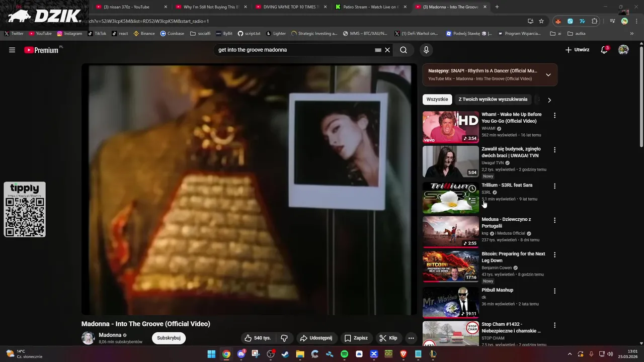Expand the Następny mix playlist panel
644x362 pixels.
[548, 75]
